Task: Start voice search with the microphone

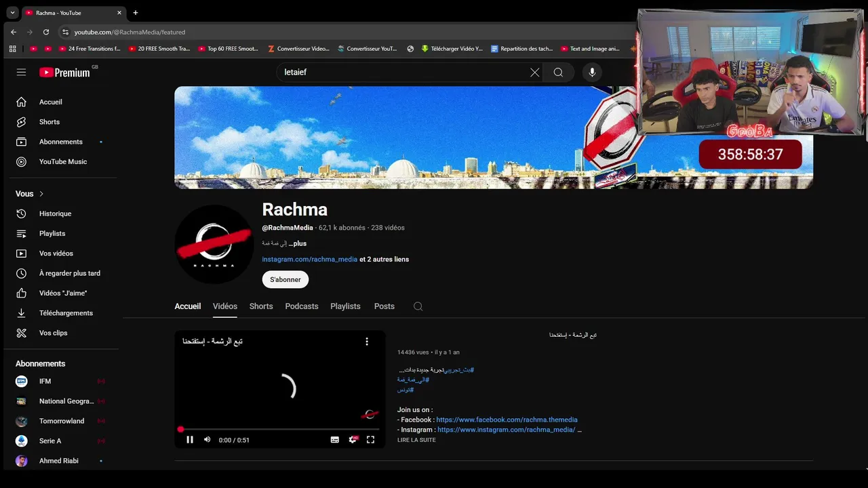Action: coord(592,73)
